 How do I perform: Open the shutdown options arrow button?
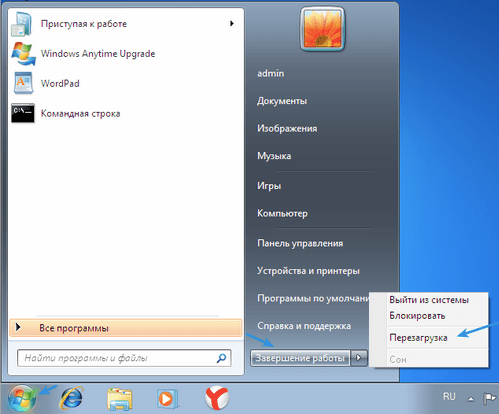[x=359, y=358]
